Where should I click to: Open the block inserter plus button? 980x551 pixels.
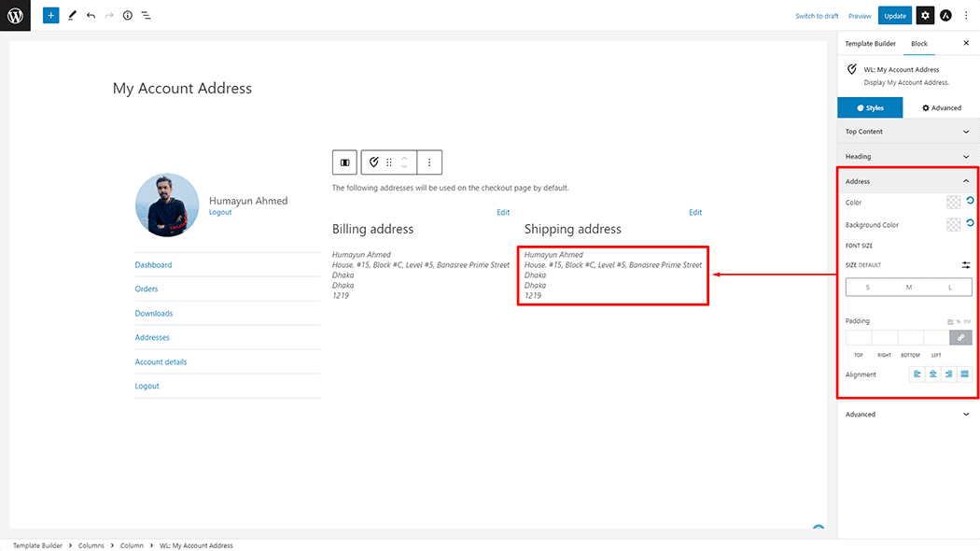pyautogui.click(x=50, y=16)
